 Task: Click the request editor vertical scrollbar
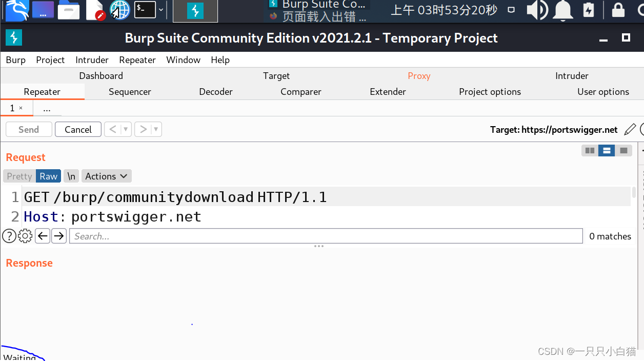click(634, 193)
